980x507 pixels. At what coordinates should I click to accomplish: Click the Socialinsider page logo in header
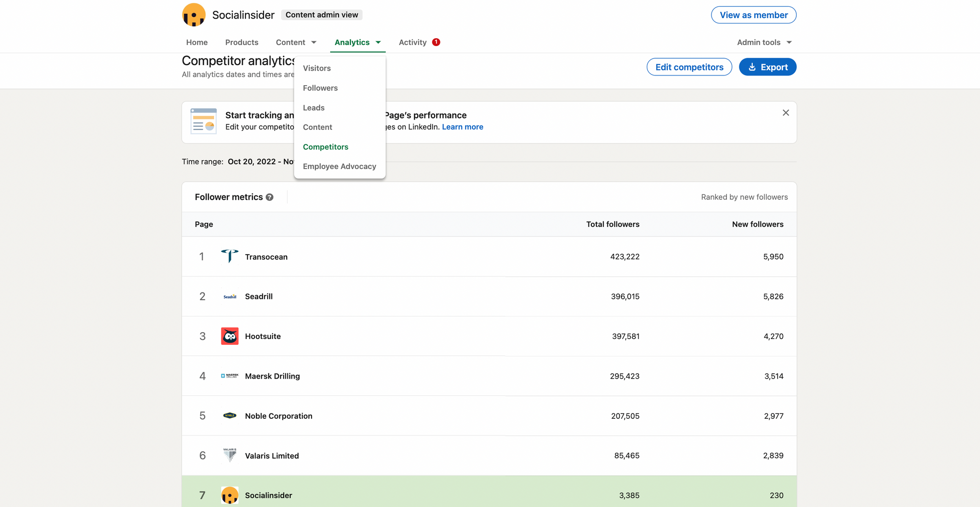(x=194, y=15)
